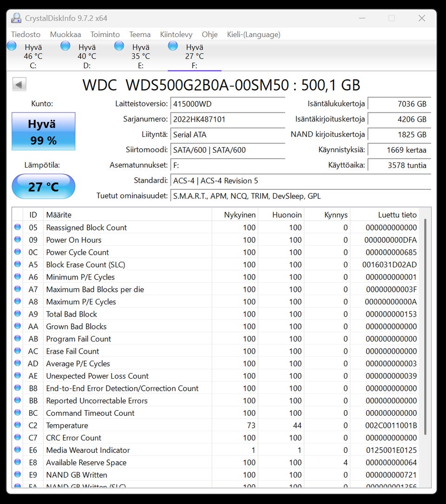Viewport: 446px width, 504px height.
Task: Click the status orb for Temperature row
Action: (x=18, y=425)
